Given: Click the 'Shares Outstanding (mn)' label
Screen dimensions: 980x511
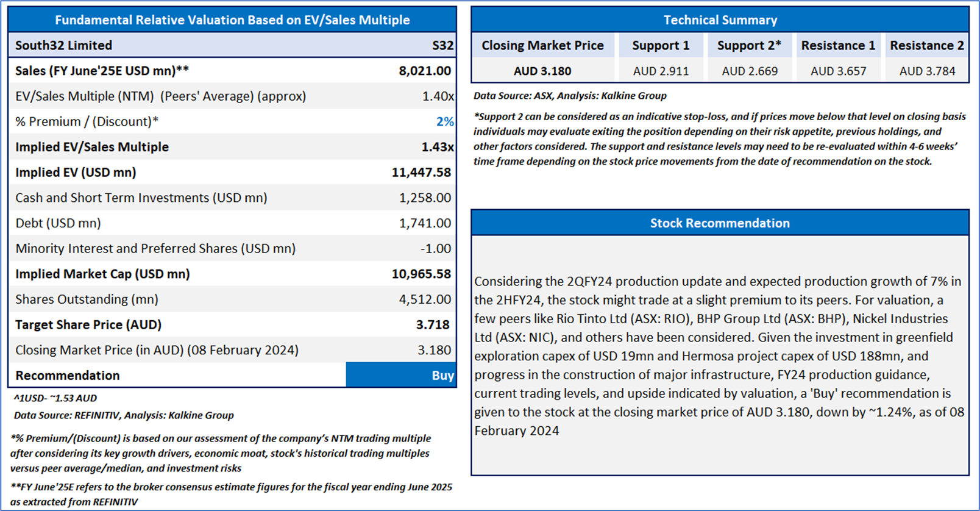Looking at the screenshot, I should 87,299.
